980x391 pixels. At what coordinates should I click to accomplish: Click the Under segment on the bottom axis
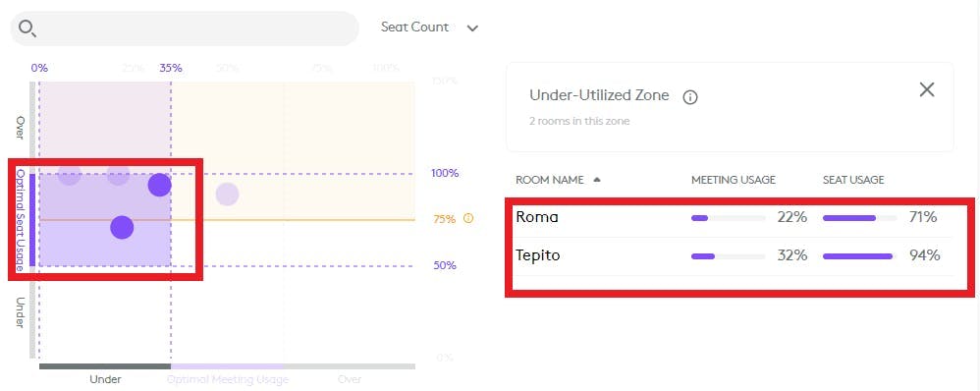point(105,366)
